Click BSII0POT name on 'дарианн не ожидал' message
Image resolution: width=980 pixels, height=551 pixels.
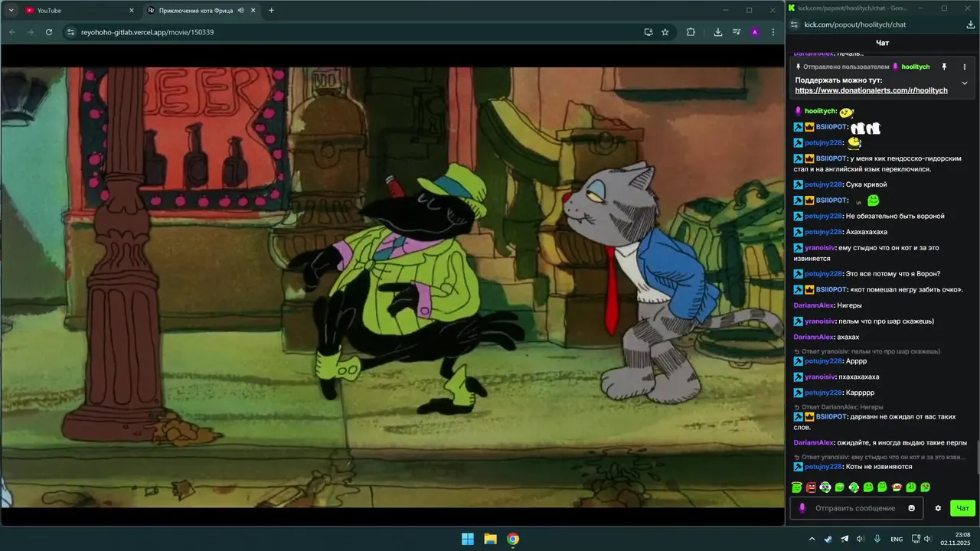tap(831, 417)
